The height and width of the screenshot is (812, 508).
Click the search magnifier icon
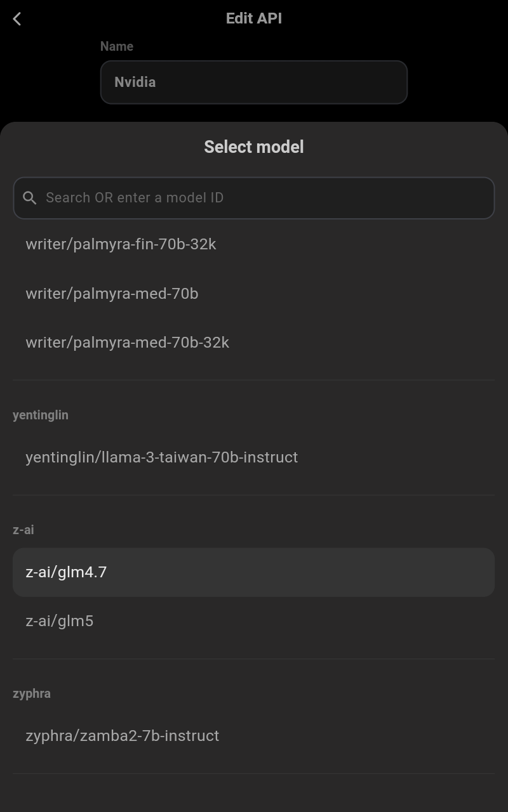pos(30,198)
